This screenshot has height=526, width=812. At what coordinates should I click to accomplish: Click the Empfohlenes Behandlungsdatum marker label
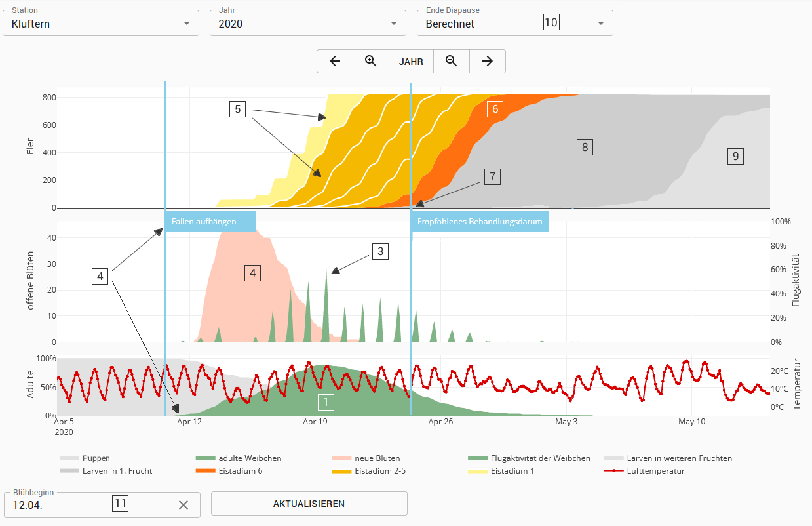click(480, 222)
